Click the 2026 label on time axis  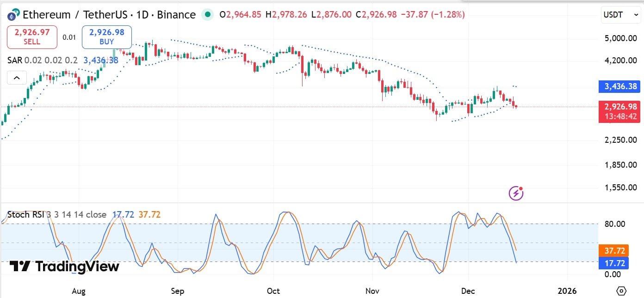(x=567, y=291)
